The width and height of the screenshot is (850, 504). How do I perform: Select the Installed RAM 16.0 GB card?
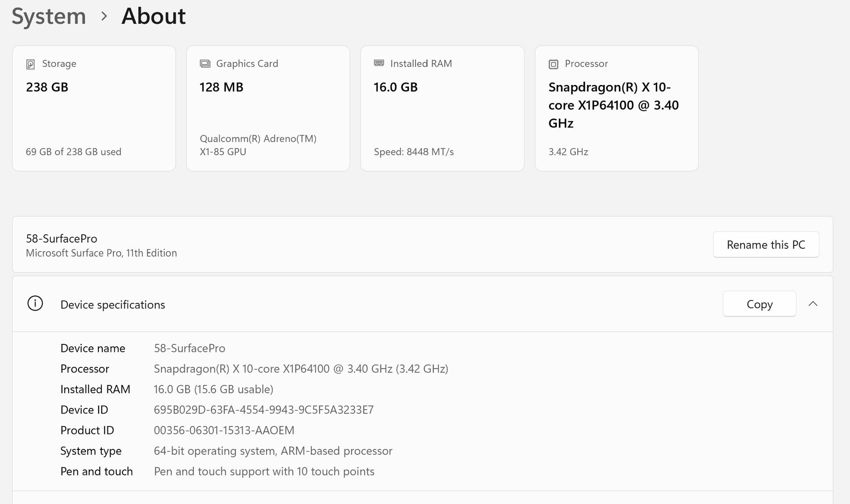point(442,108)
